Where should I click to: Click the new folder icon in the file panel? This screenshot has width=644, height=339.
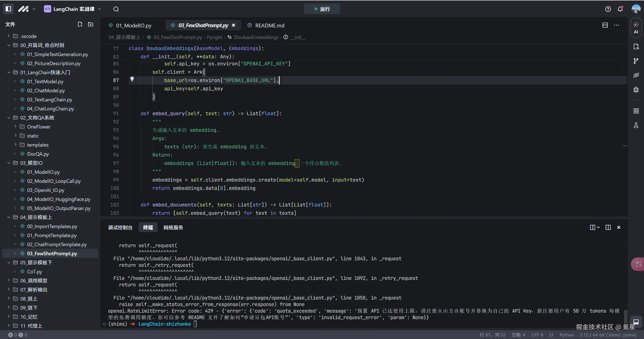[91, 24]
